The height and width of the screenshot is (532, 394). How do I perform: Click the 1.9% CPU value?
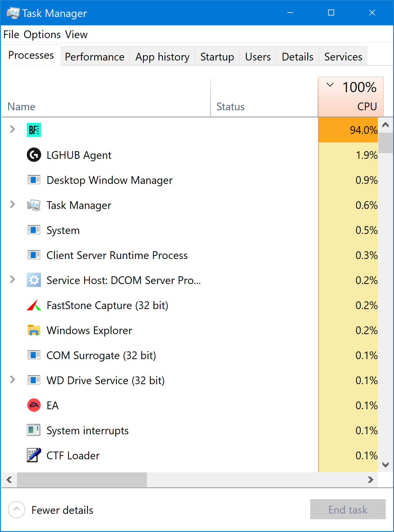click(x=367, y=155)
